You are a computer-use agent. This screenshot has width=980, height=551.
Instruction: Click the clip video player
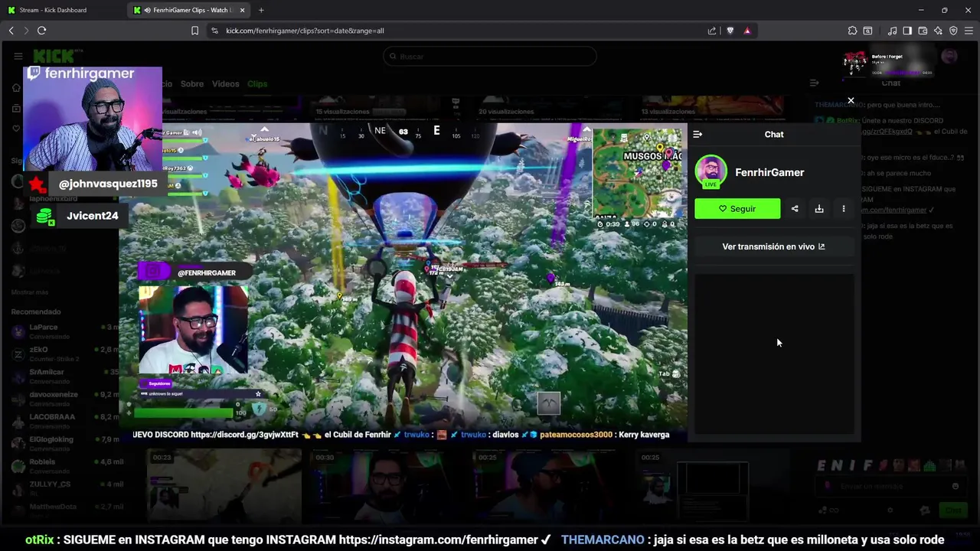403,282
